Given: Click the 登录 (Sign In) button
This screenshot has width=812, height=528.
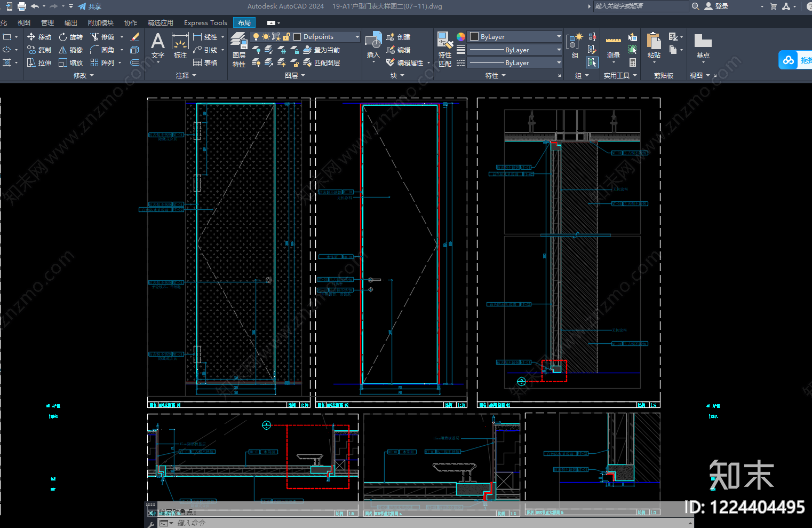Looking at the screenshot, I should click(717, 6).
